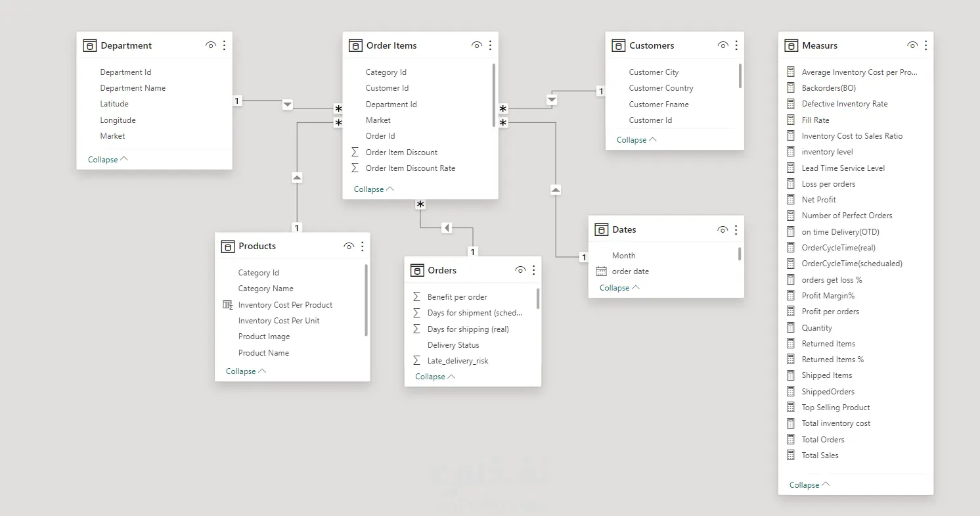Toggle visibility of the Orders table
Image resolution: width=980 pixels, height=516 pixels.
pyautogui.click(x=520, y=270)
